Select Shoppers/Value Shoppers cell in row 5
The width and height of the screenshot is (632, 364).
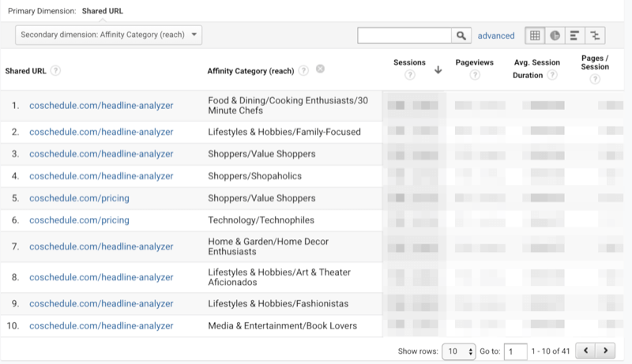click(x=261, y=198)
